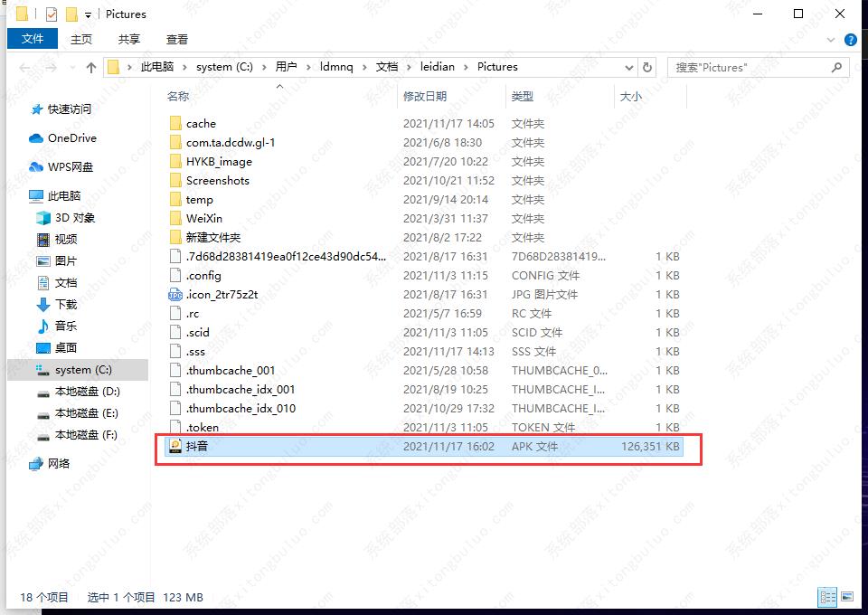Select the cache folder icon
The width and height of the screenshot is (868, 615).
coord(175,123)
